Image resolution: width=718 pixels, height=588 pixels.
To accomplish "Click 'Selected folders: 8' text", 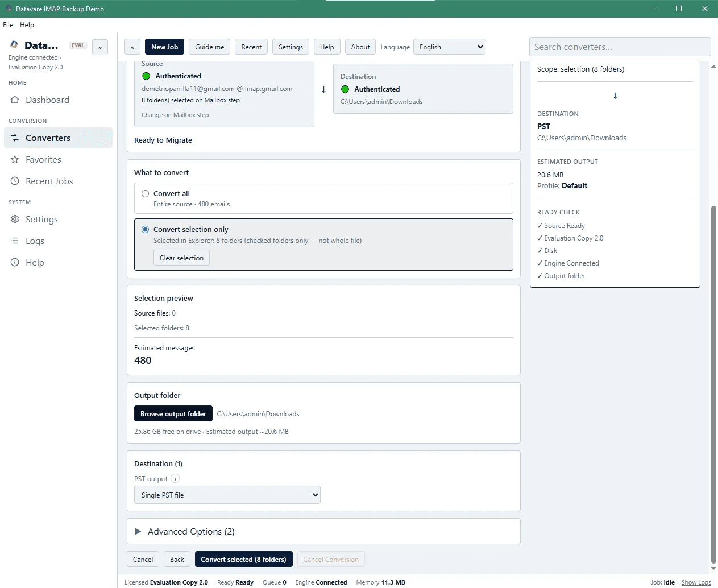I will pyautogui.click(x=161, y=328).
